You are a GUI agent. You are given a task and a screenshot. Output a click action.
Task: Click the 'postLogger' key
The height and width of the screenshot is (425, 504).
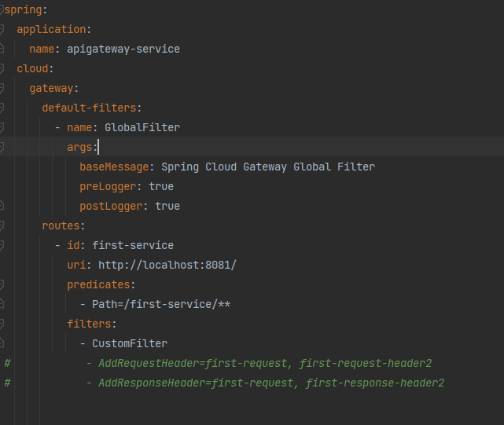tap(111, 207)
